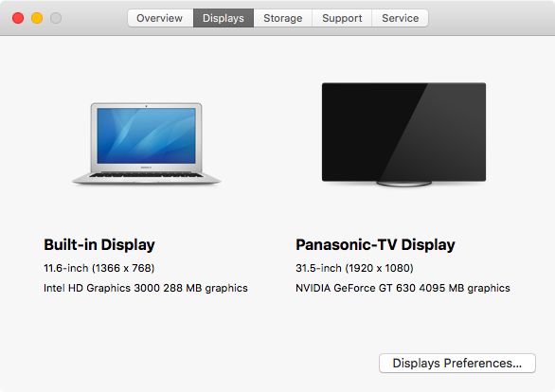555x392 pixels.
Task: Select the Panasonic-TV Display heading
Action: point(375,245)
